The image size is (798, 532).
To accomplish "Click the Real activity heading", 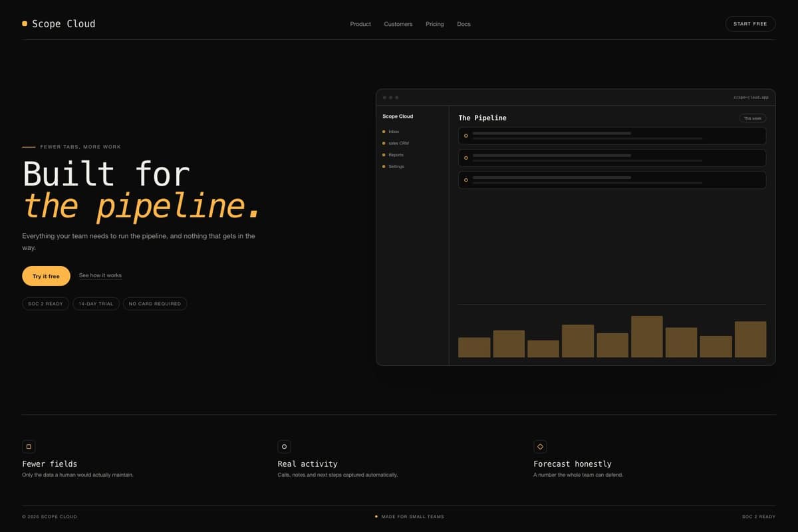I will (307, 464).
